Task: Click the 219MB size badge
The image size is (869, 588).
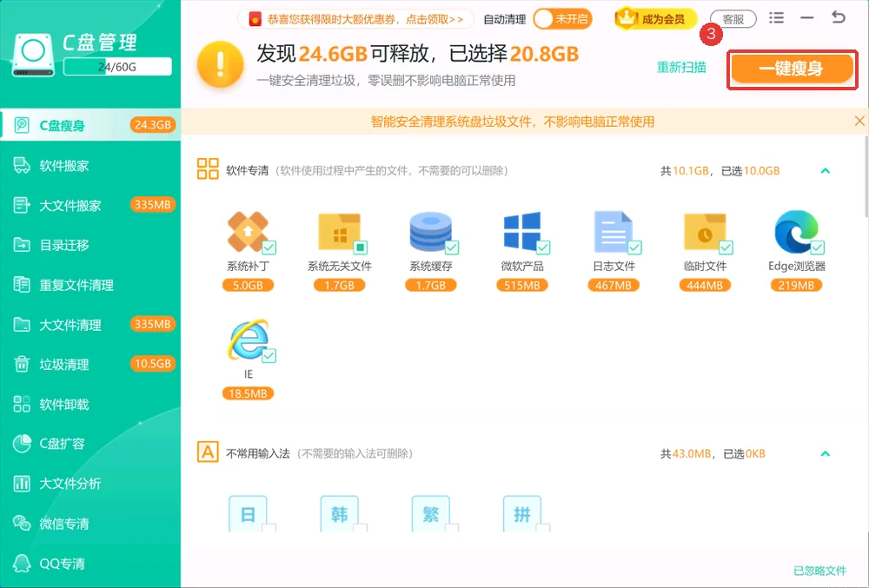Action: point(796,285)
